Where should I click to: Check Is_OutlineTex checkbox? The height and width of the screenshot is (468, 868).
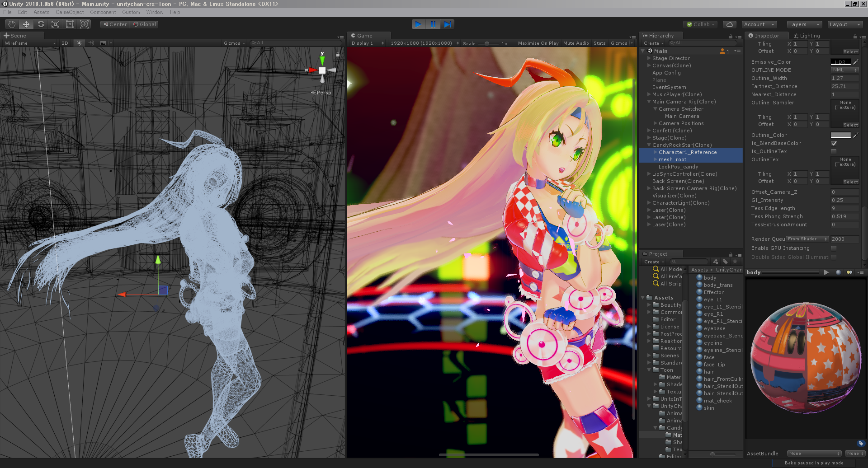834,151
